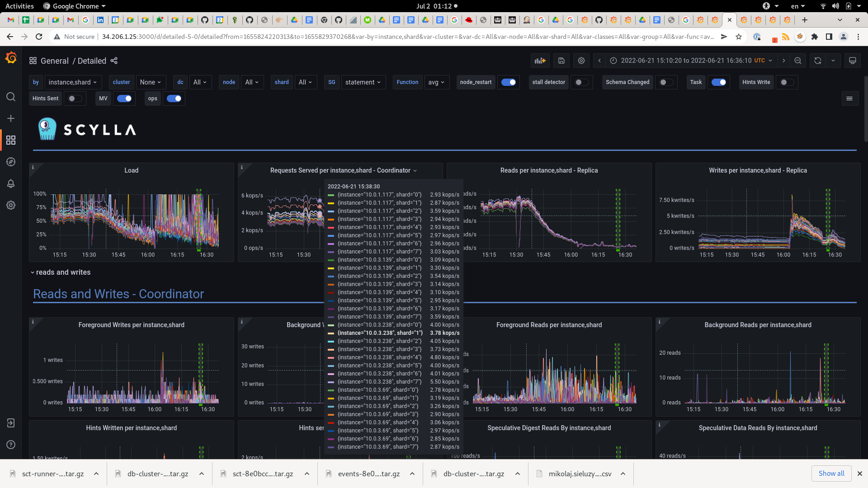The width and height of the screenshot is (868, 488).
Task: Open the node All dropdown
Action: pyautogui.click(x=252, y=82)
